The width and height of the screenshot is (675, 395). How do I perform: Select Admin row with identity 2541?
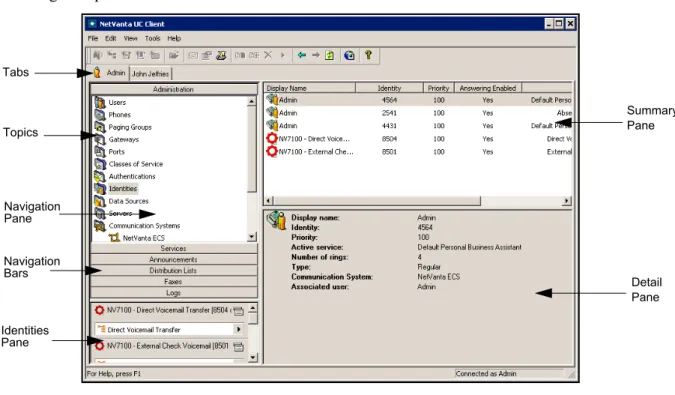(418, 113)
